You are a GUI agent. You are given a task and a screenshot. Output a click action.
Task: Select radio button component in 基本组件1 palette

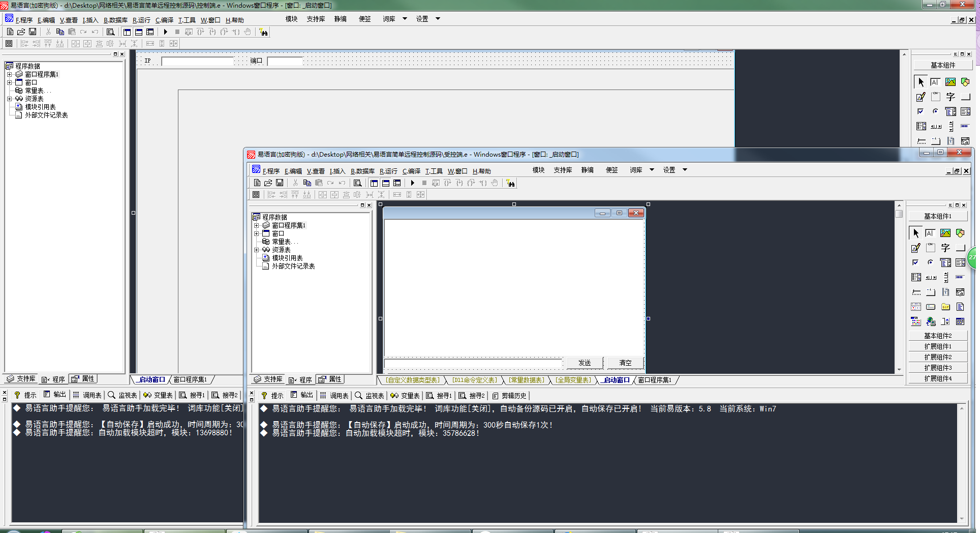point(930,262)
